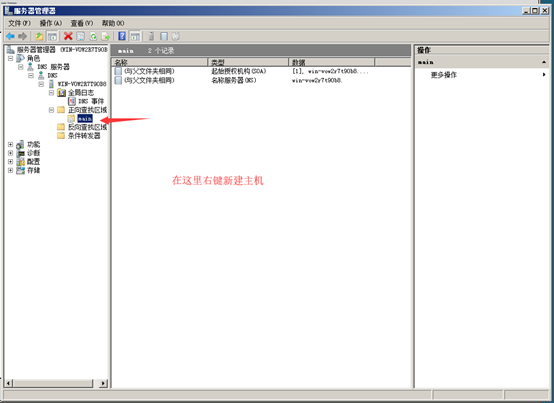
Task: Click the gray Forward arrow toolbar icon
Action: [22, 36]
